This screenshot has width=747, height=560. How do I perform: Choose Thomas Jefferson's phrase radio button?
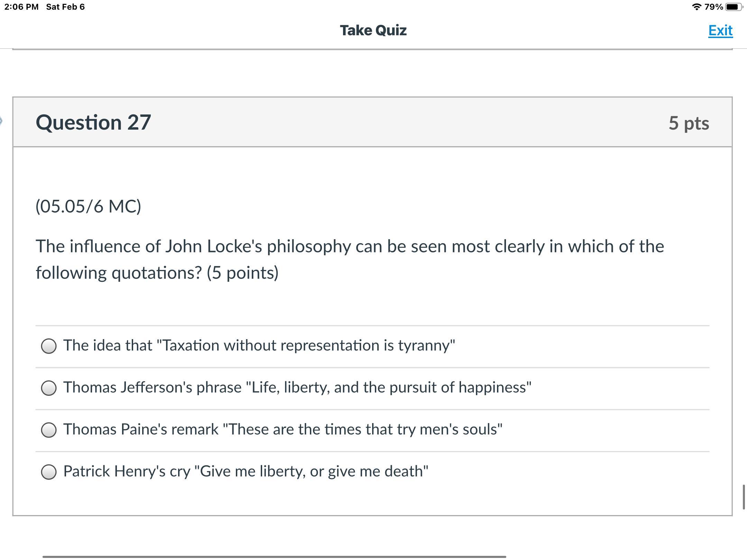tap(49, 388)
